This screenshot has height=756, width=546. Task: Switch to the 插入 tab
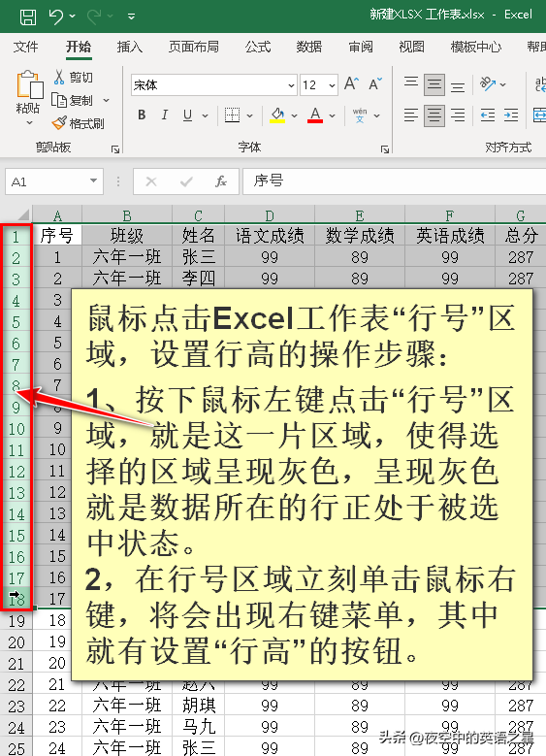(130, 47)
